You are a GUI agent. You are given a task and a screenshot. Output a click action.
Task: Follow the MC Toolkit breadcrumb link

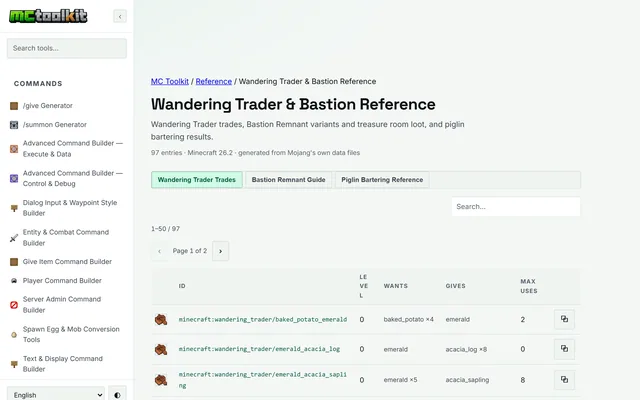pos(170,81)
